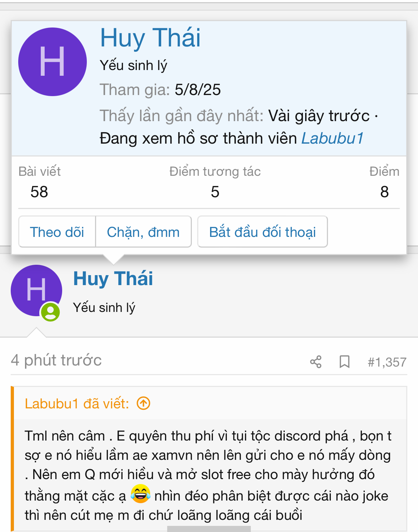Click the Theo dõi button

(57, 232)
